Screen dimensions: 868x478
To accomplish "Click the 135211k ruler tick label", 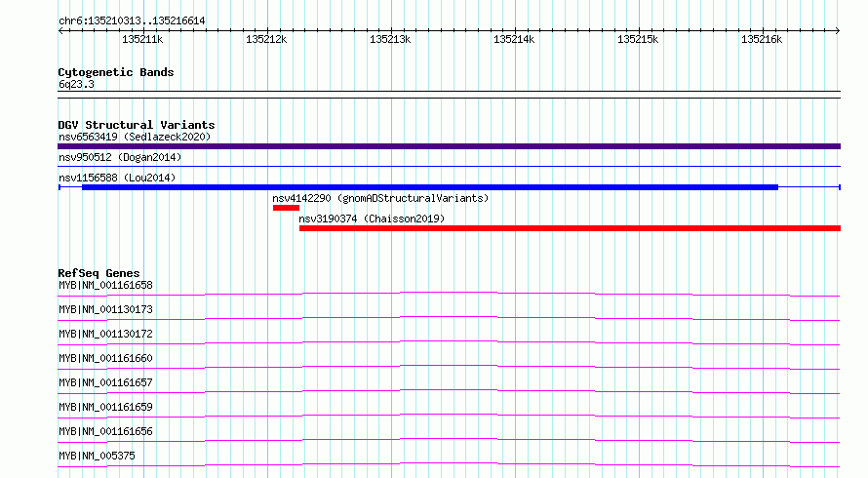I will tap(142, 39).
